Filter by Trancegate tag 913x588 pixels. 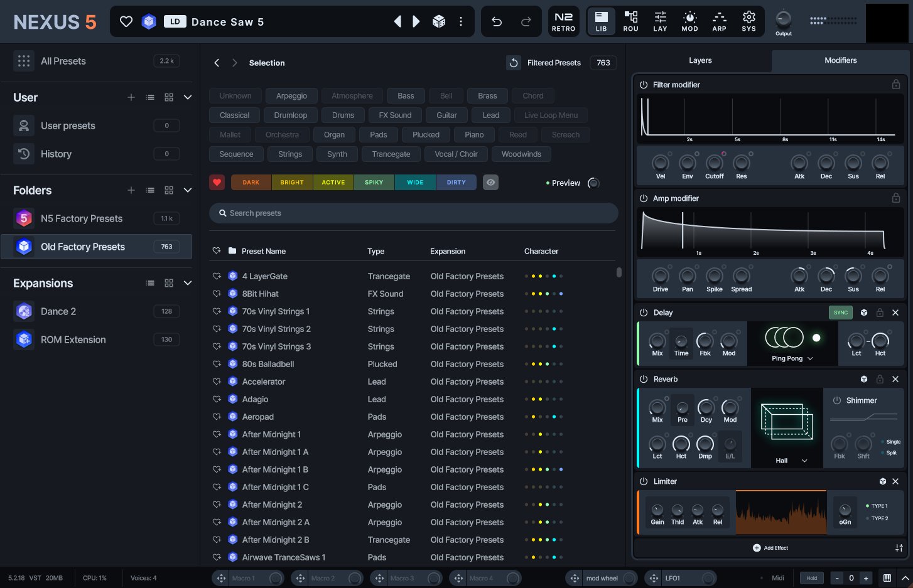point(391,154)
